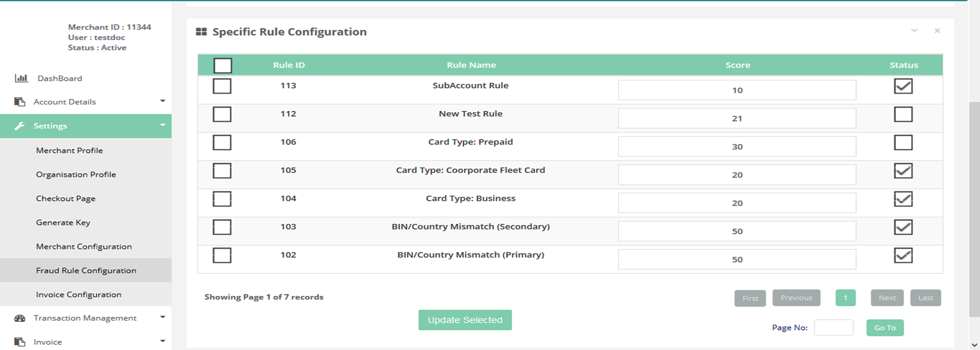Click the Transaction Management gauge icon
The image size is (980, 350).
pos(20,318)
